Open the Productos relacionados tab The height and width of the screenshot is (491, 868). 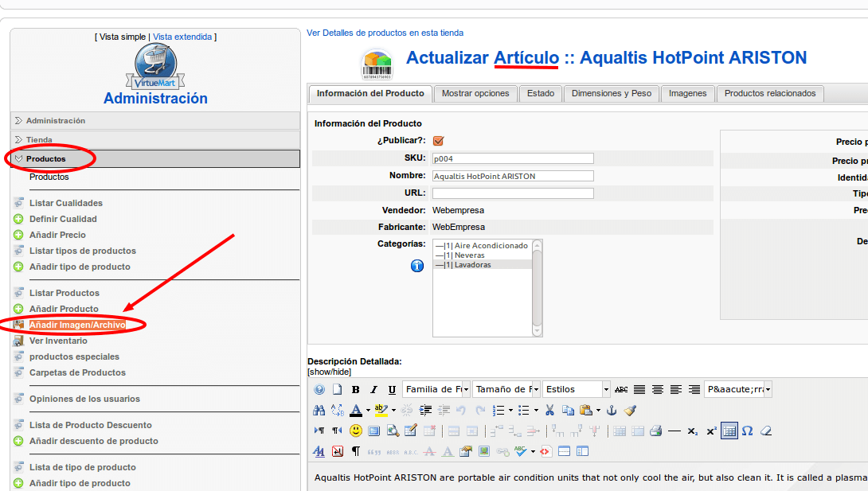770,93
